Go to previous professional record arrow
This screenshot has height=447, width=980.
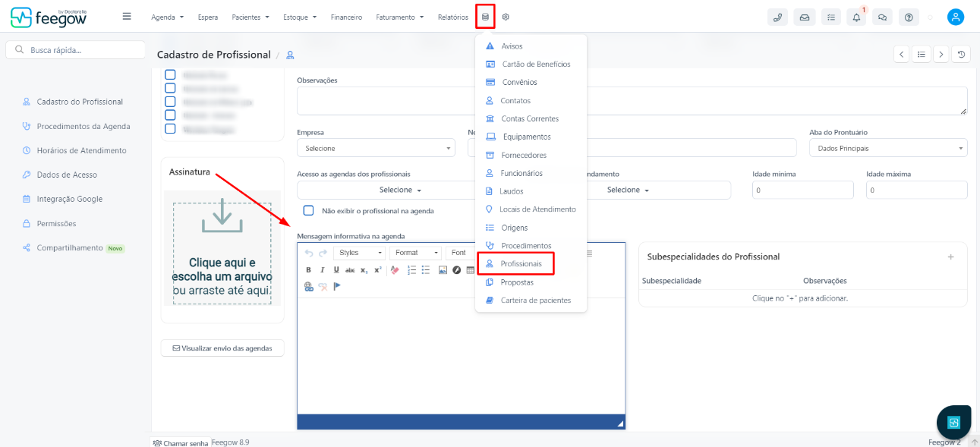click(x=901, y=54)
